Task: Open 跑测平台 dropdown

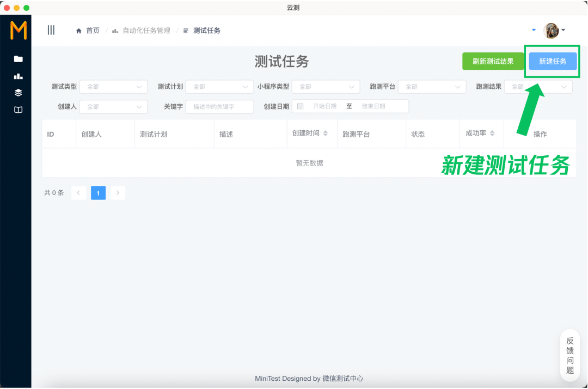Action: (x=432, y=87)
